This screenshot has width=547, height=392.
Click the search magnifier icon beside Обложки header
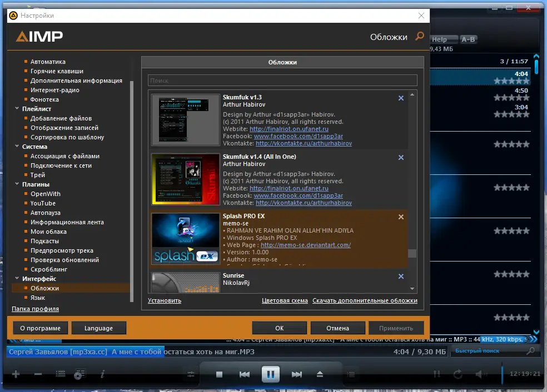(x=420, y=36)
